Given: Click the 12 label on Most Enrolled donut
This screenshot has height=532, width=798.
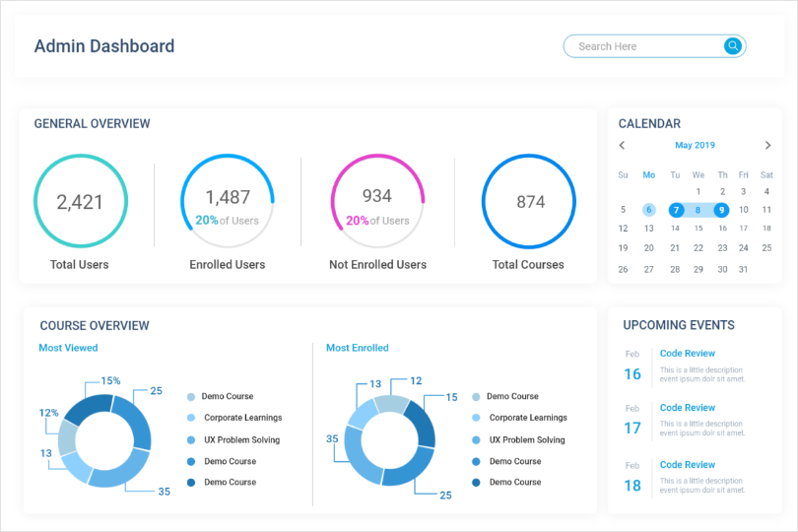Looking at the screenshot, I should [x=416, y=381].
